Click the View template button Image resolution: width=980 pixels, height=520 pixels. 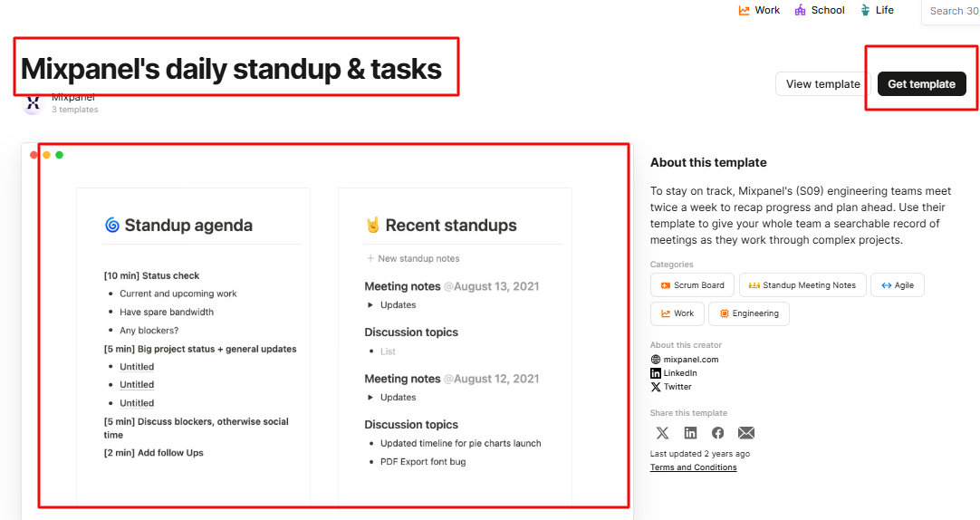(x=822, y=83)
